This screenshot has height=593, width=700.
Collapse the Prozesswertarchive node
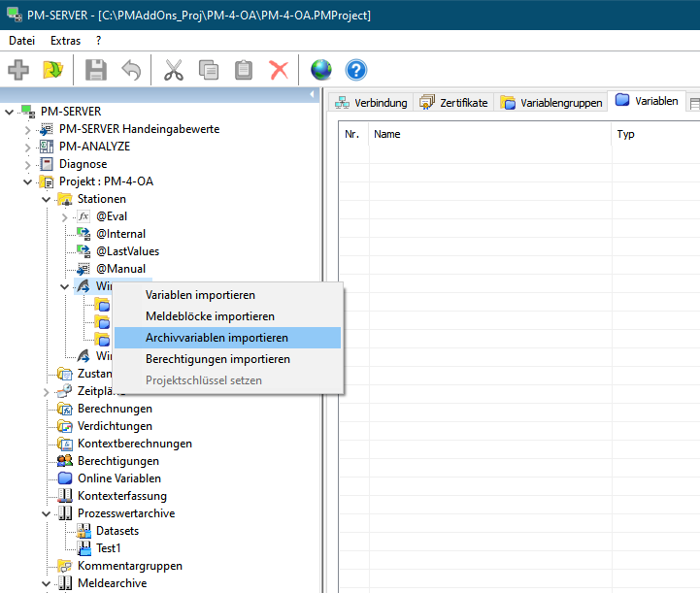point(46,514)
